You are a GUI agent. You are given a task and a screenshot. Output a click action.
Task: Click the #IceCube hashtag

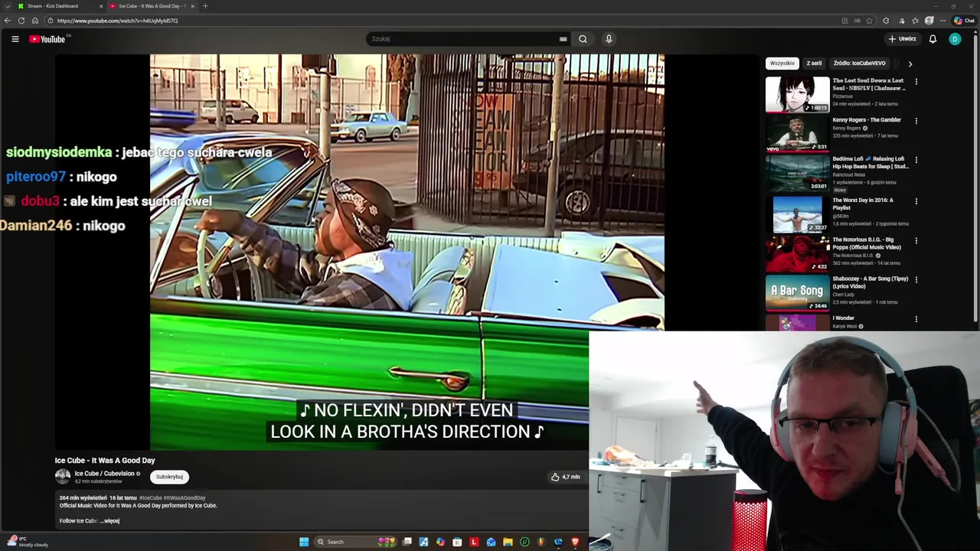[x=150, y=498]
